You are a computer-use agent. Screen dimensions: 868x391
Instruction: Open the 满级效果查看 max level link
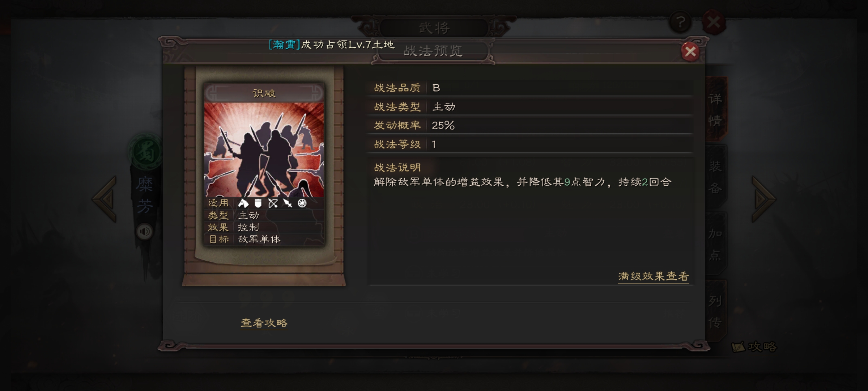click(x=654, y=276)
